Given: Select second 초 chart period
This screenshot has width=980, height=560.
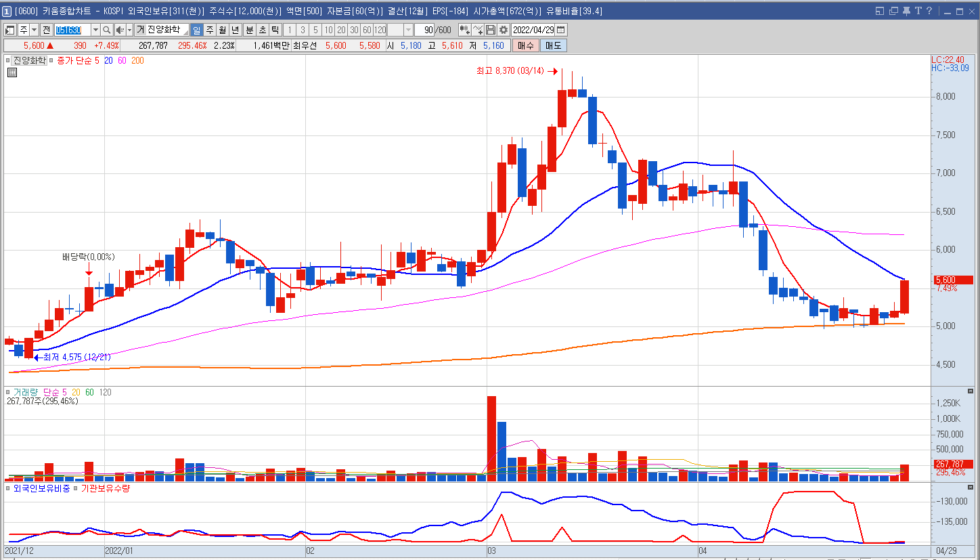Looking at the screenshot, I should pyautogui.click(x=262, y=30).
